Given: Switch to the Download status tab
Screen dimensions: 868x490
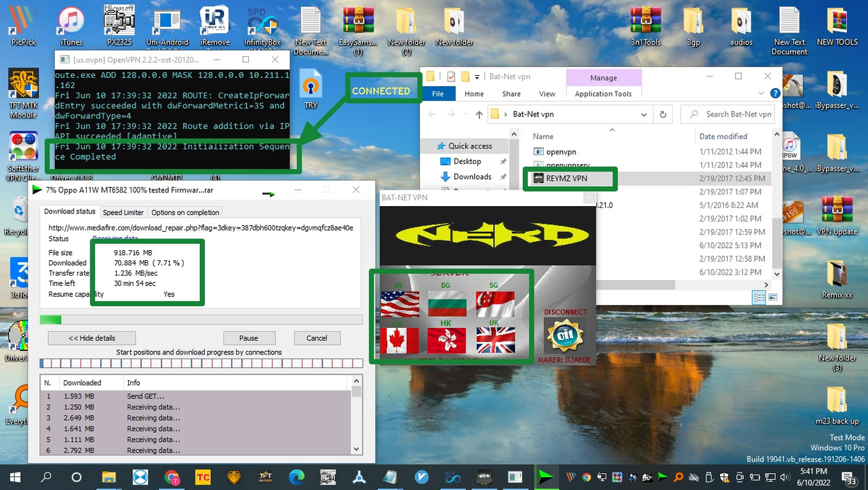Looking at the screenshot, I should pyautogui.click(x=70, y=211).
